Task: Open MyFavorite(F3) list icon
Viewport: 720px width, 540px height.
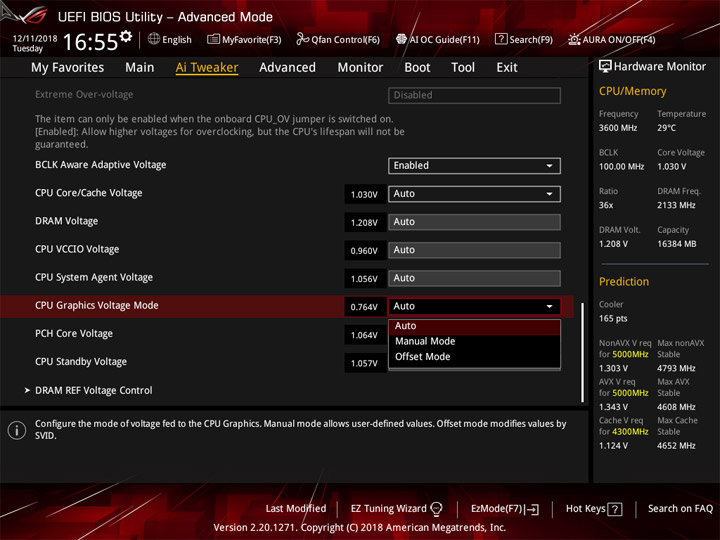Action: point(213,39)
